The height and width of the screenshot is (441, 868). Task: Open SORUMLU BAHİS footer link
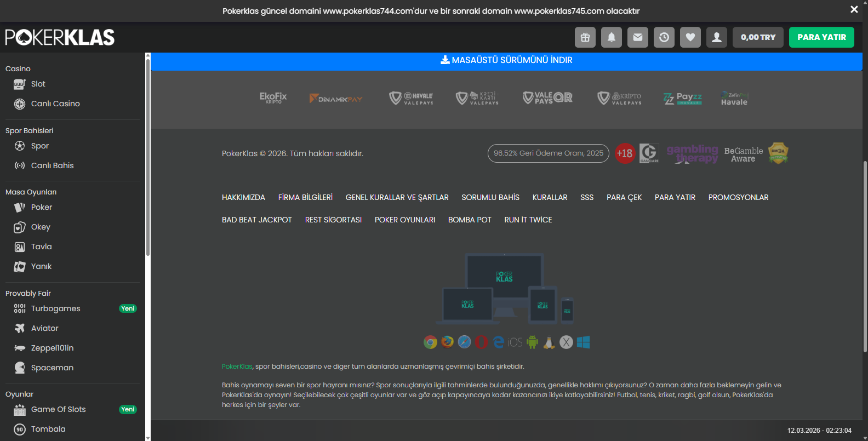(x=490, y=197)
